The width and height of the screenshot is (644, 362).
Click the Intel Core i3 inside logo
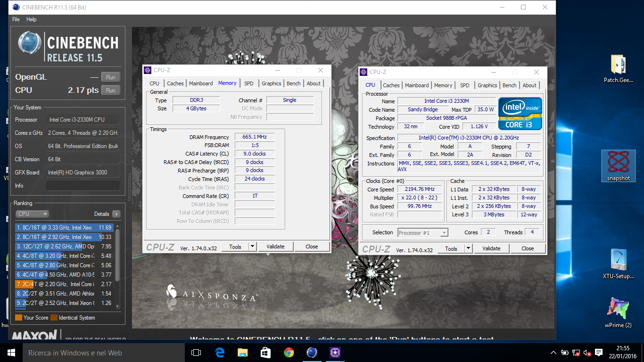[520, 113]
